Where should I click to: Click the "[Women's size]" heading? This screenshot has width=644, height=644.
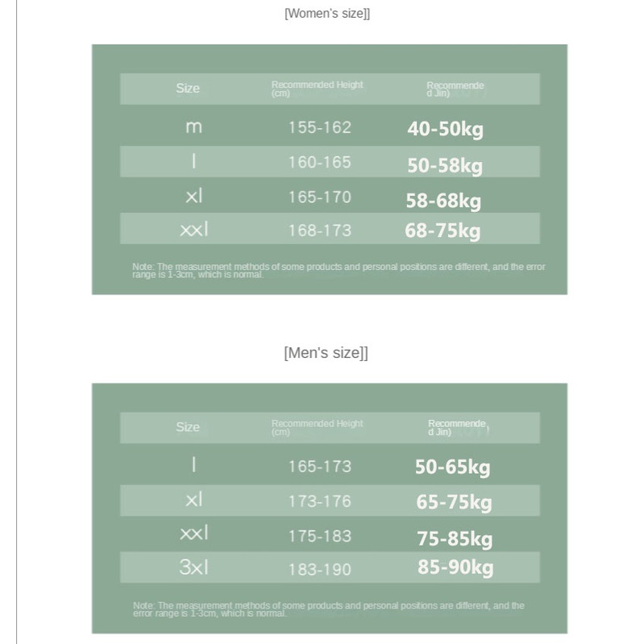coord(326,14)
